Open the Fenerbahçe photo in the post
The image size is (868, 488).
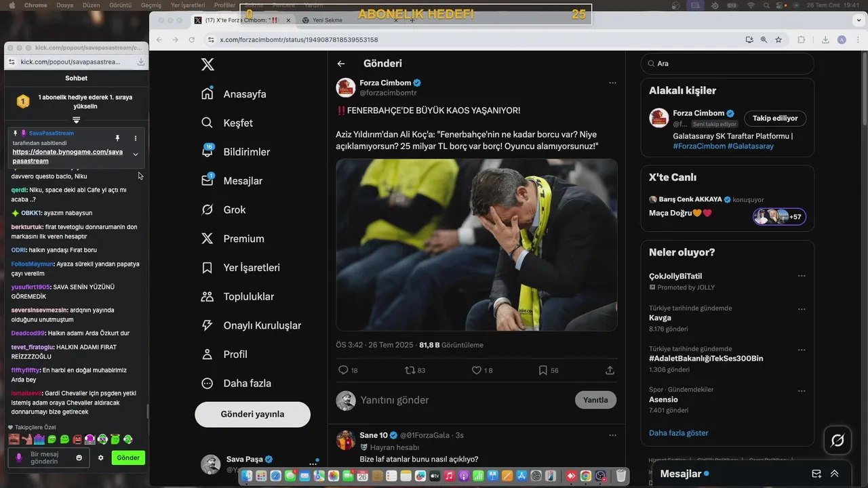pos(476,245)
